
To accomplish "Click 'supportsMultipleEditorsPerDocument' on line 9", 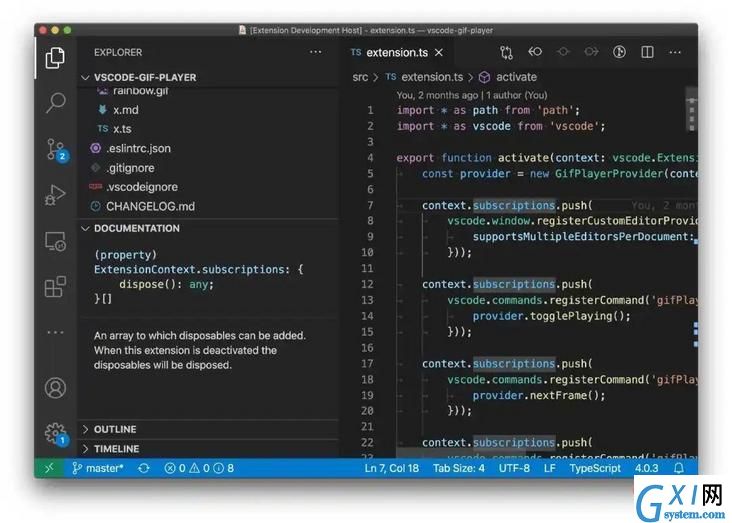I will pyautogui.click(x=580, y=237).
